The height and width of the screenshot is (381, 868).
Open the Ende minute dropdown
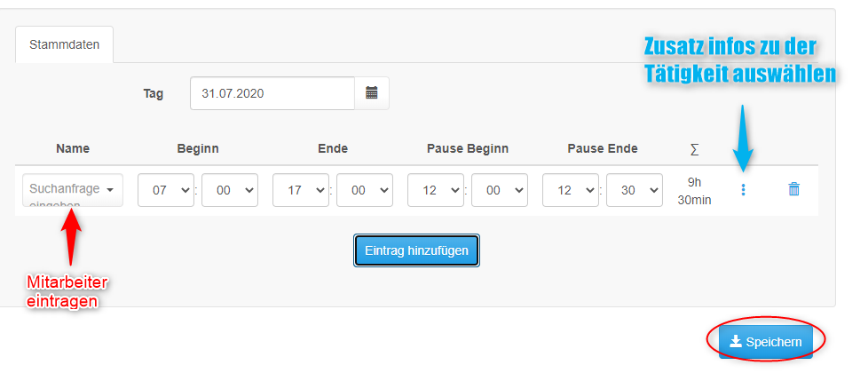point(365,190)
